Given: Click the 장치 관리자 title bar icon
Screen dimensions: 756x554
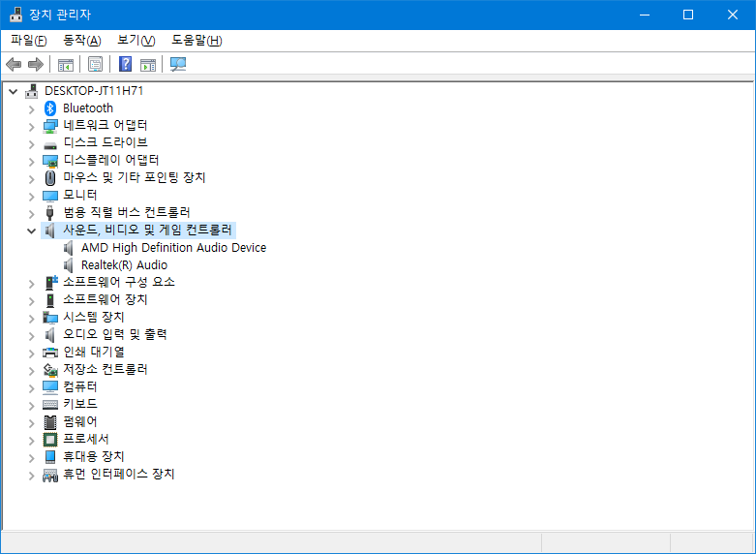Looking at the screenshot, I should 15,15.
